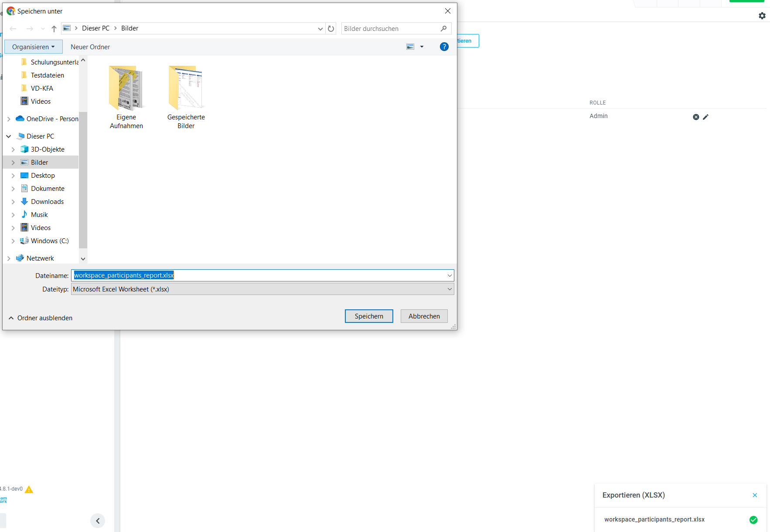Open the Organisieren menu
This screenshot has height=532, width=770.
coord(33,47)
